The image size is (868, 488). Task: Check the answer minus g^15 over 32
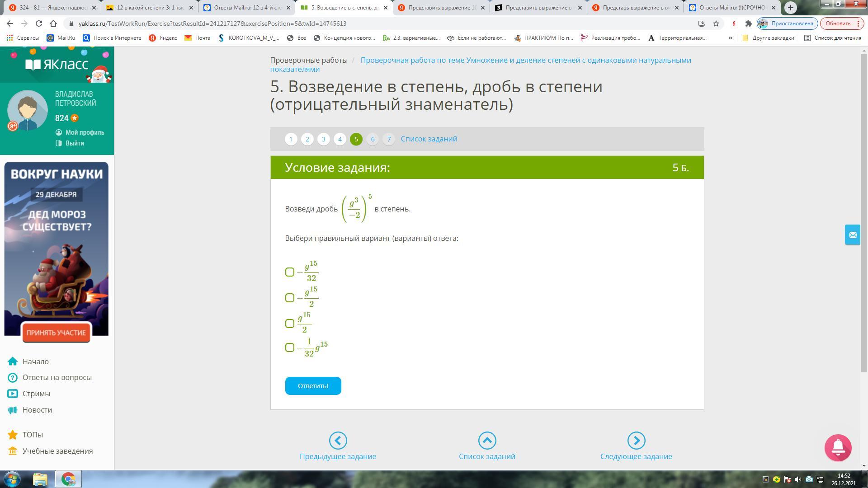point(290,272)
